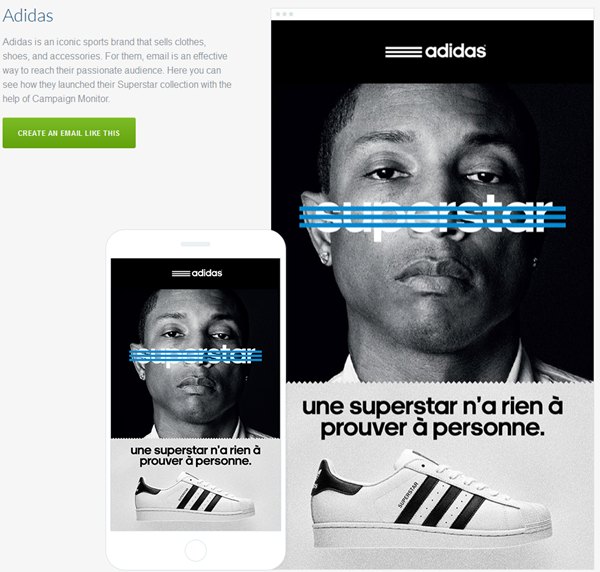This screenshot has width=600, height=572.
Task: Tap the phone mockup home button
Action: pyautogui.click(x=196, y=550)
